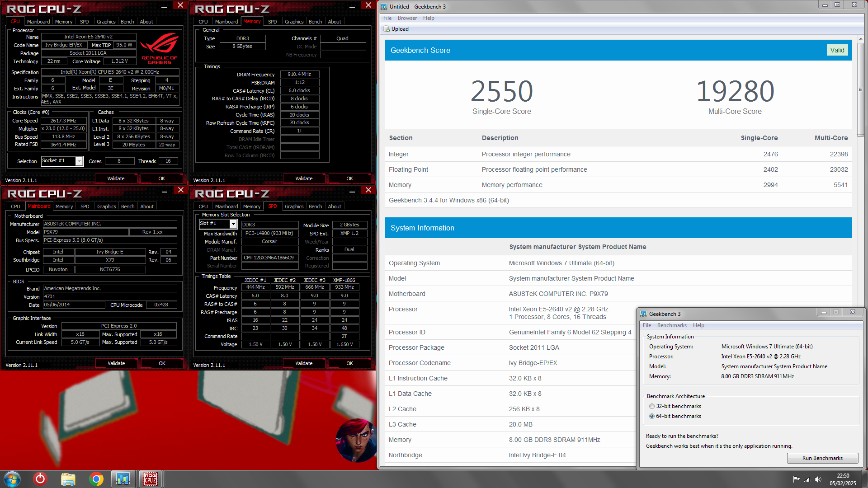Switch to Mainboard tab in top-left CPU-Z

click(38, 22)
